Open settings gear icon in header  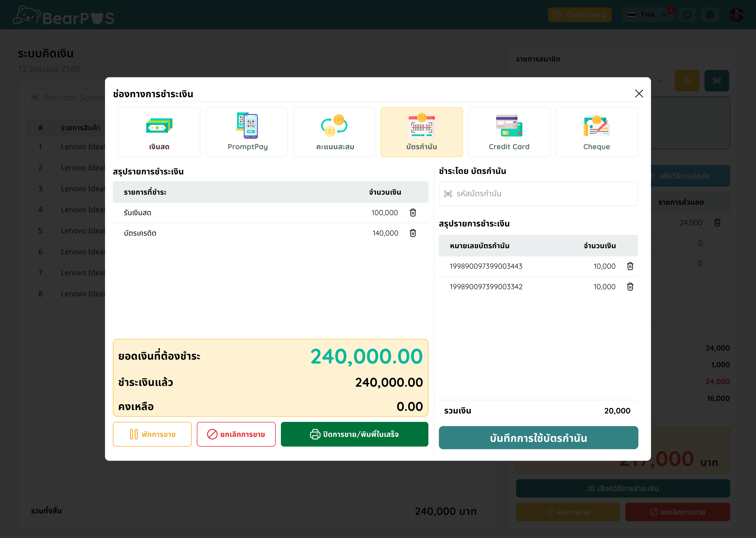tap(710, 15)
